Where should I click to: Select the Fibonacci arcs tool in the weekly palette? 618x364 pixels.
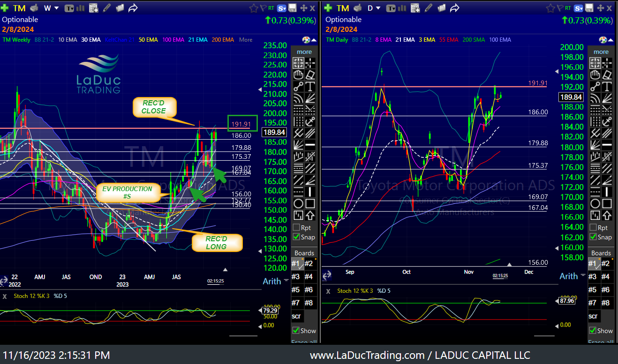(x=298, y=98)
